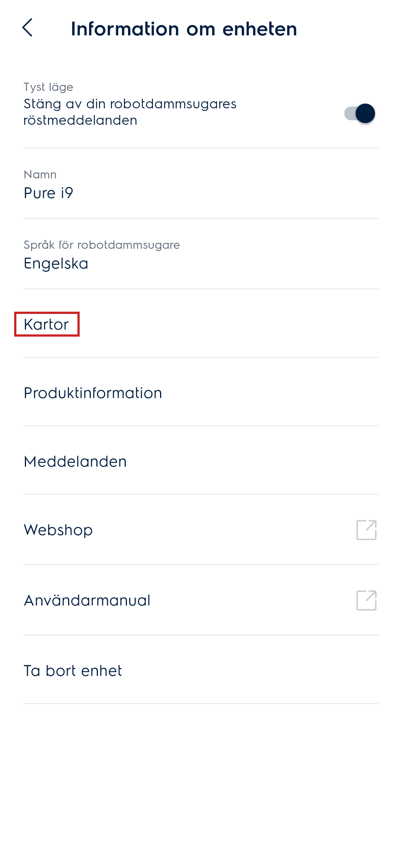
Task: Click the external link icon beside Webshop
Action: tap(366, 530)
